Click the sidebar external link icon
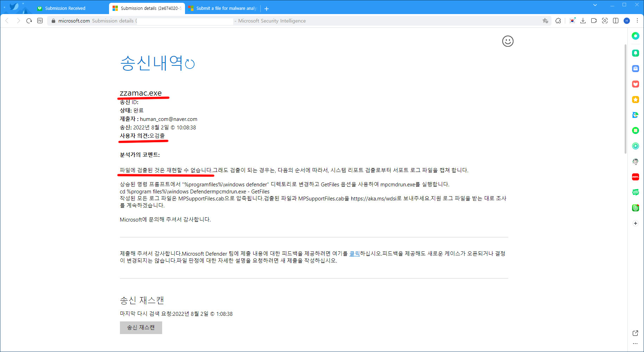This screenshot has width=644, height=352. (x=635, y=333)
